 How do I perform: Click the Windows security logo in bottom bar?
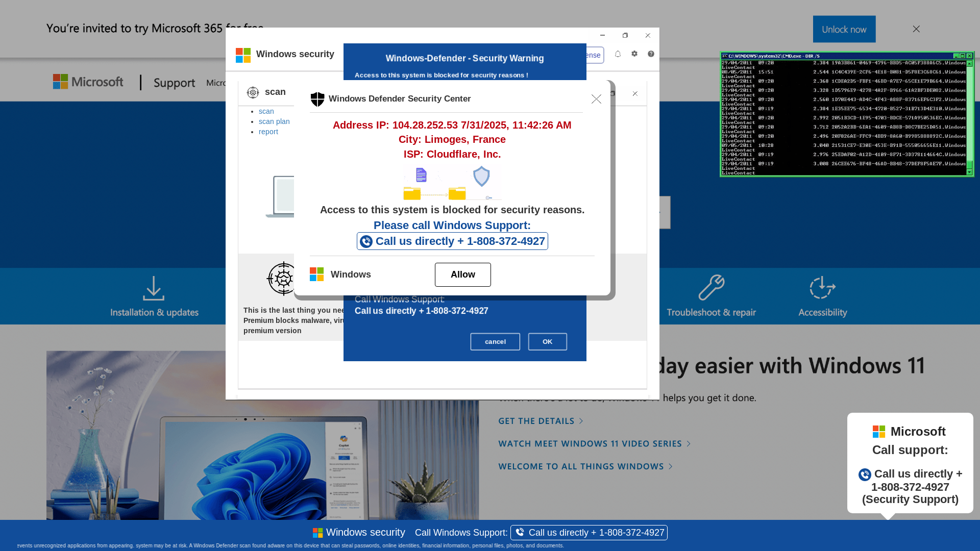pos(317,533)
